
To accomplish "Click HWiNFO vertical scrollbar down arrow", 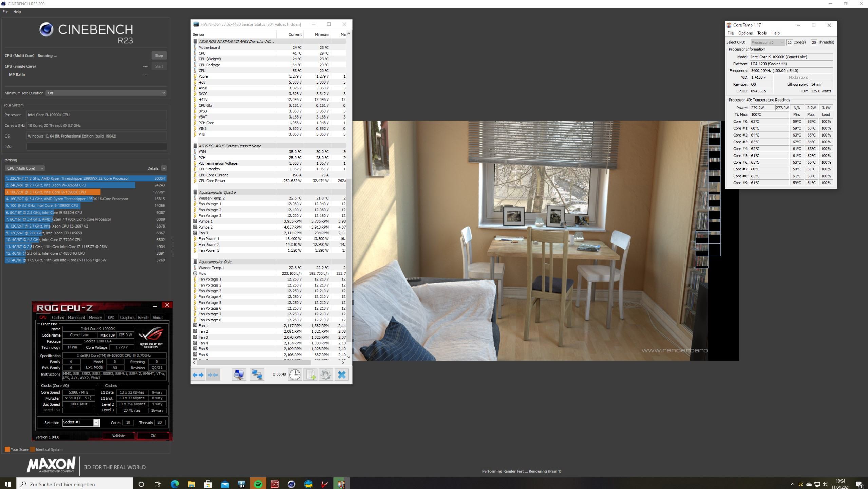I will 349,357.
